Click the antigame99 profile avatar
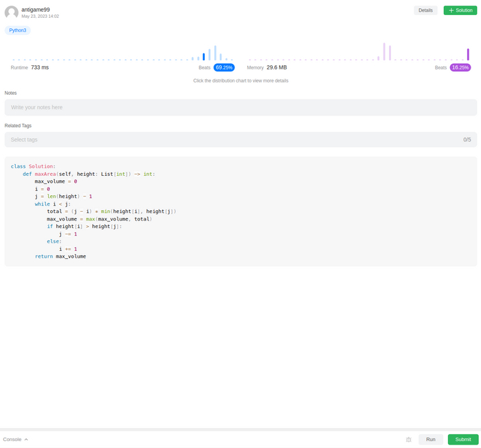 point(12,12)
